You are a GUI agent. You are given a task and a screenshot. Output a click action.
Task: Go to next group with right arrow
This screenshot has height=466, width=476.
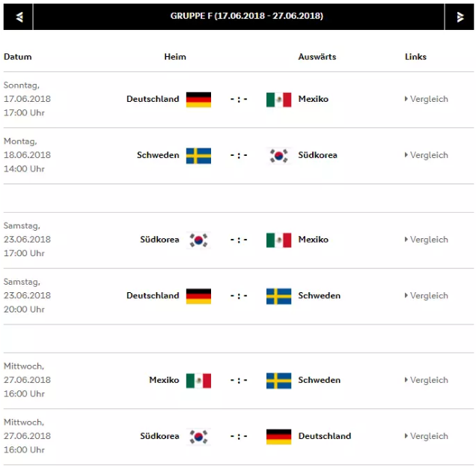point(460,16)
